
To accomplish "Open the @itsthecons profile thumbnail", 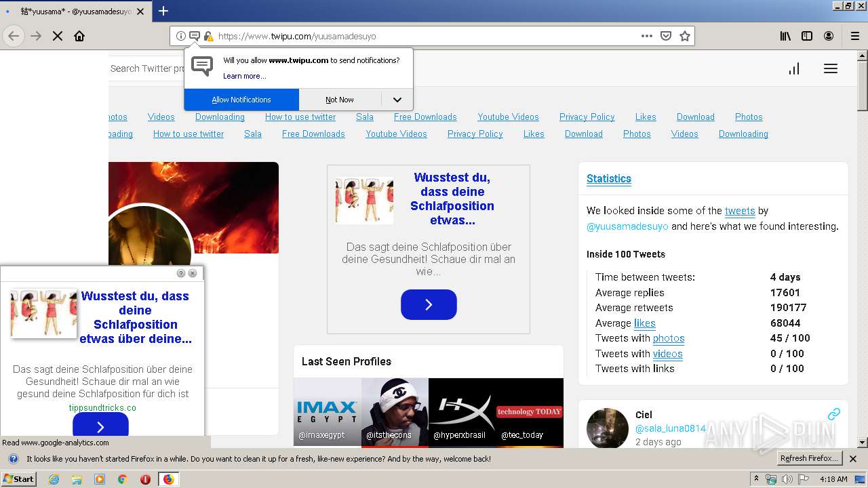I will (x=395, y=412).
